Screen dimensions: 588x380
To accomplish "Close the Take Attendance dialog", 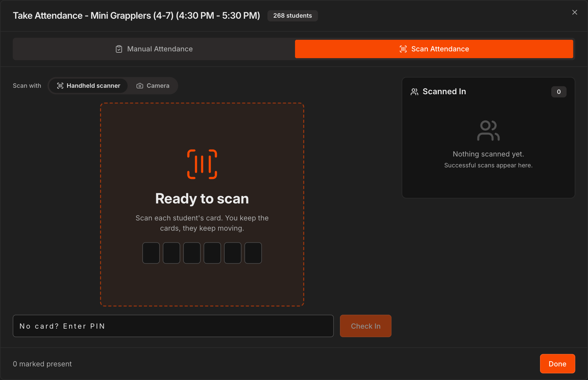I will coord(575,12).
